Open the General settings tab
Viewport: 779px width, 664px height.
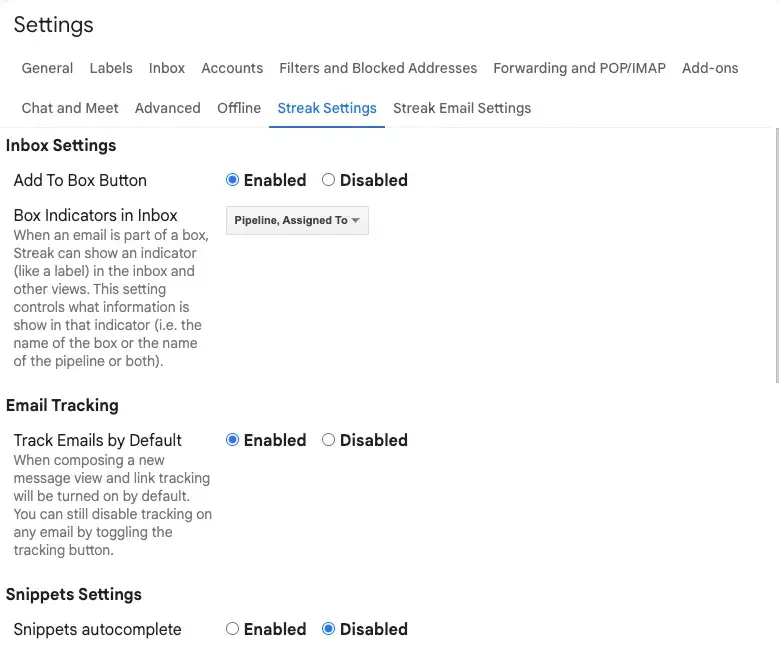[x=47, y=68]
